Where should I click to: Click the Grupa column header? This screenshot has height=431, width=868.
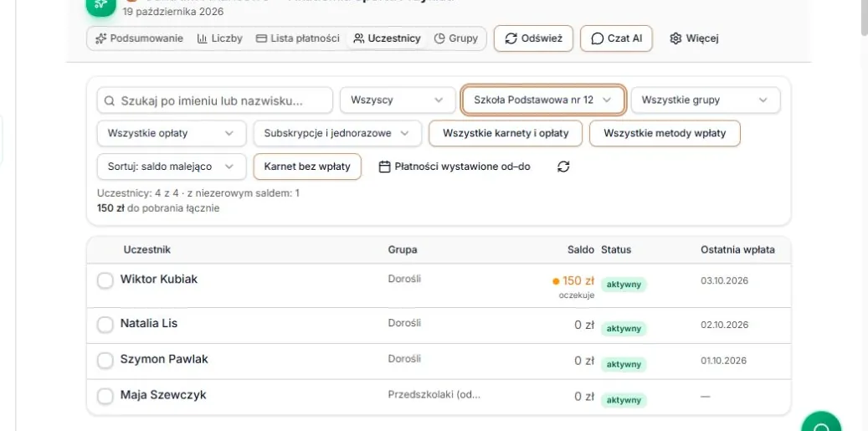pos(403,250)
